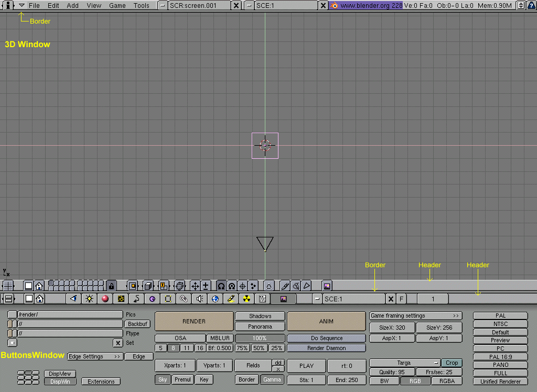Image resolution: width=537 pixels, height=392 pixels.
Task: Open the Targa image format dropdown
Action: [404, 363]
